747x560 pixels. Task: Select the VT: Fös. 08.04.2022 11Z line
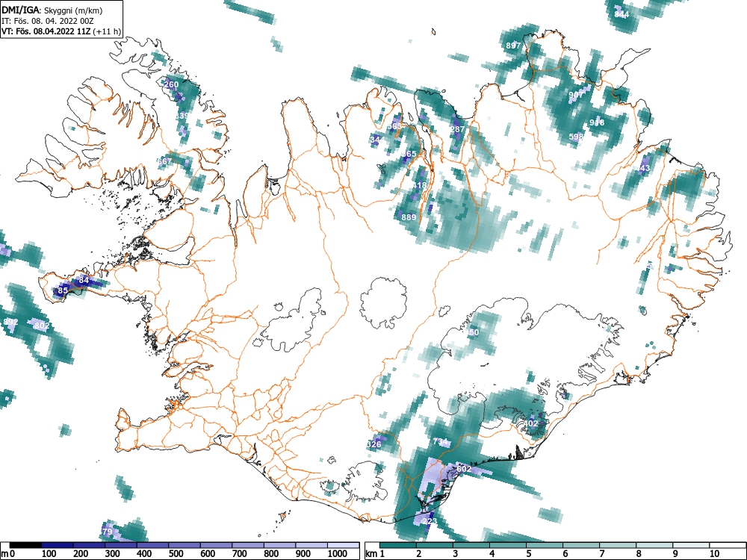click(61, 31)
